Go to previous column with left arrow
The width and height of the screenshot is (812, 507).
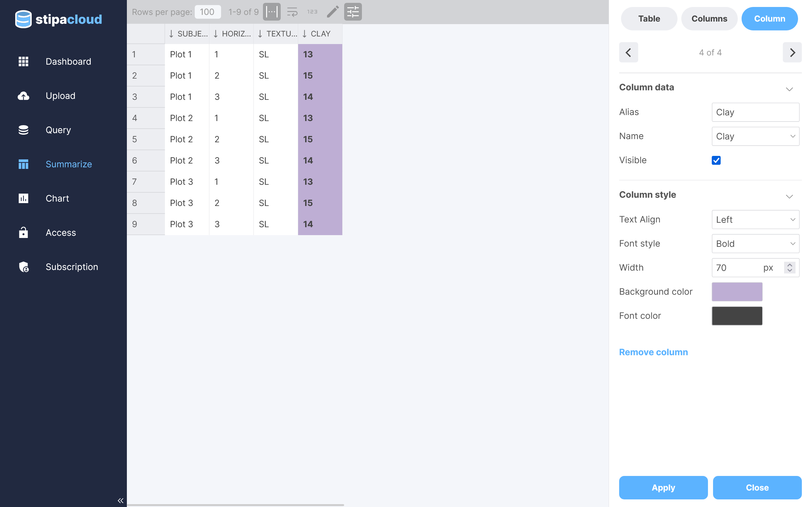click(x=628, y=53)
